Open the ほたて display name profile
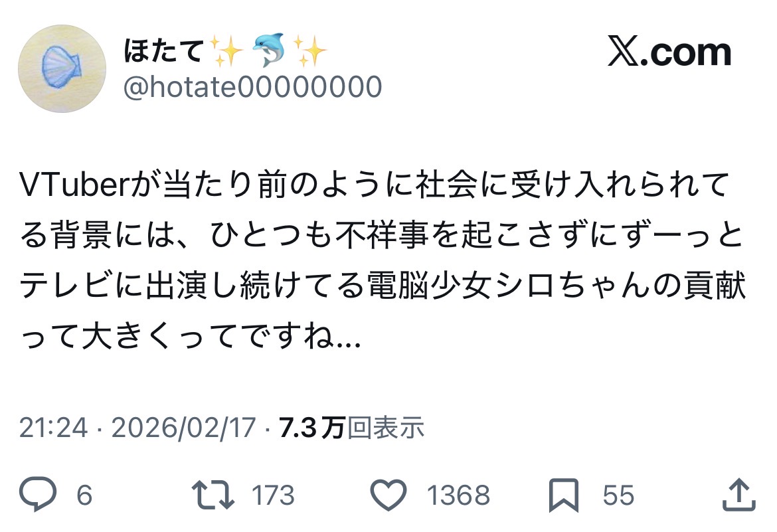The width and height of the screenshot is (777, 532). pos(163,50)
